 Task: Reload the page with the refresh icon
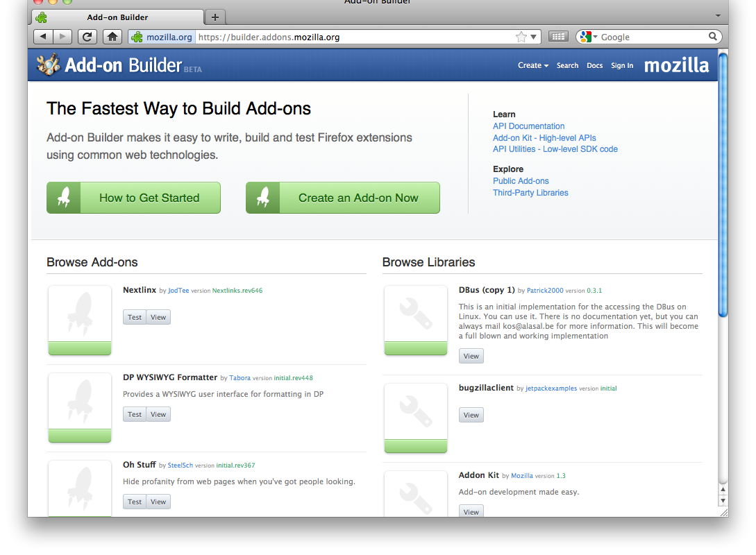tap(87, 37)
